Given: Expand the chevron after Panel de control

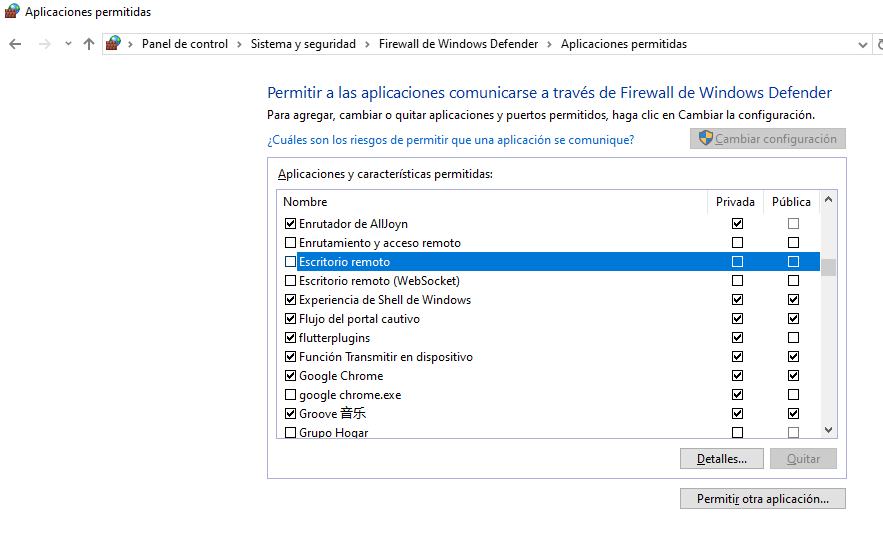Looking at the screenshot, I should click(239, 44).
